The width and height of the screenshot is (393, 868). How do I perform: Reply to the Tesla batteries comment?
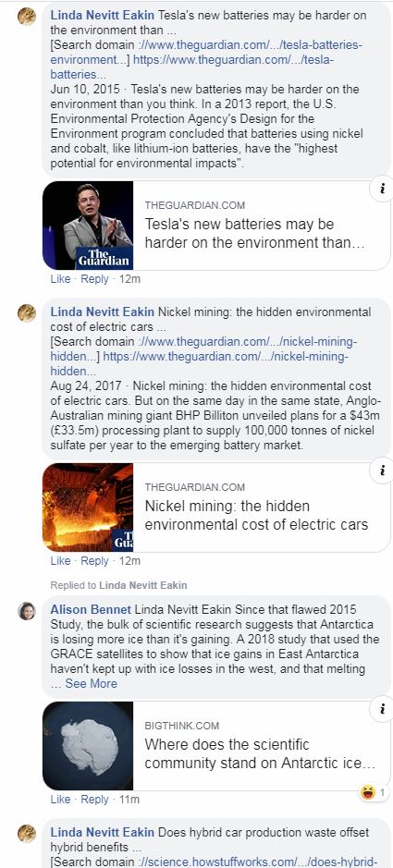tap(94, 279)
